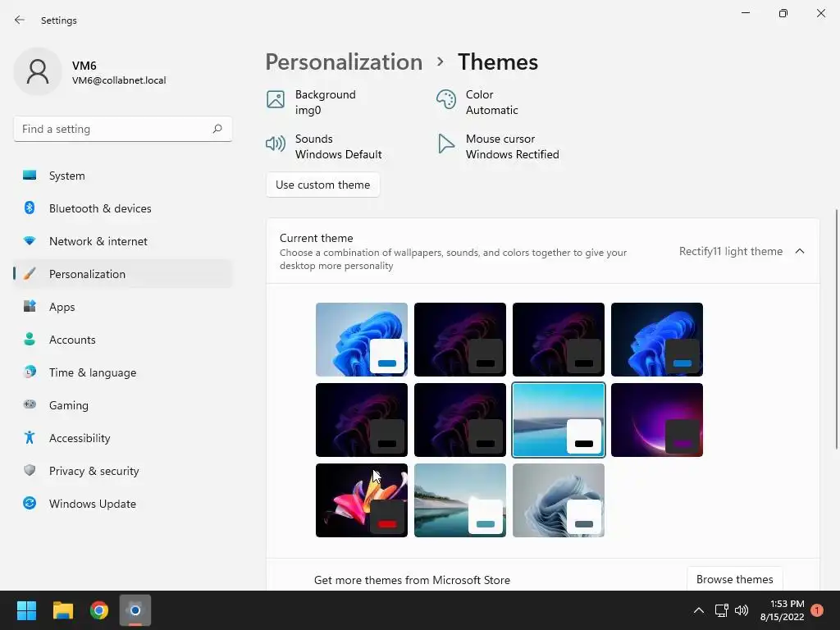Click the Use custom theme button
The width and height of the screenshot is (840, 630).
pyautogui.click(x=322, y=185)
